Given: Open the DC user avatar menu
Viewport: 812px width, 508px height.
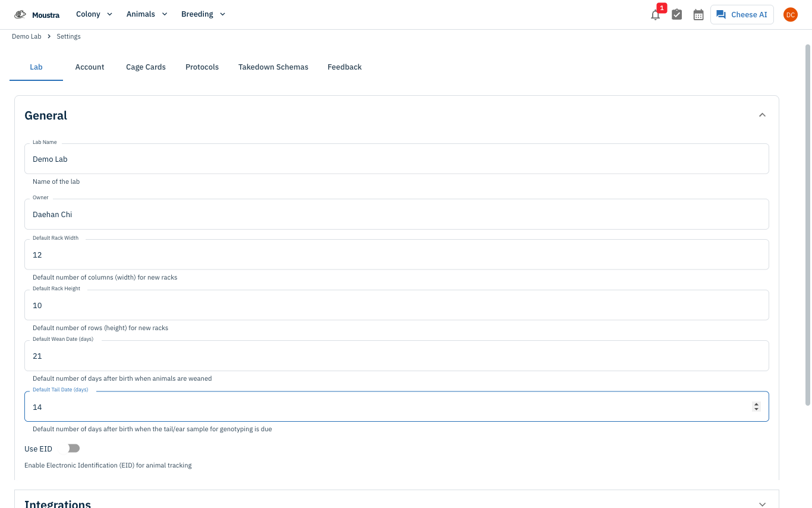Looking at the screenshot, I should point(790,15).
